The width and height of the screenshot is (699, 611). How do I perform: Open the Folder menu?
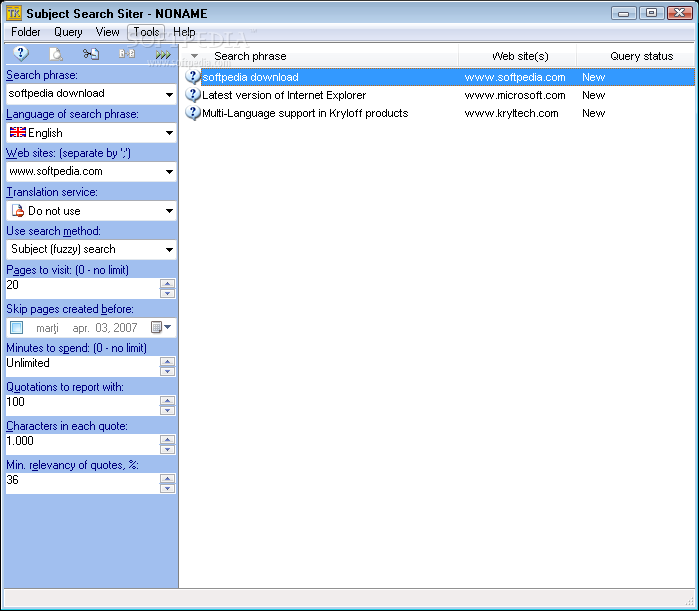click(25, 32)
